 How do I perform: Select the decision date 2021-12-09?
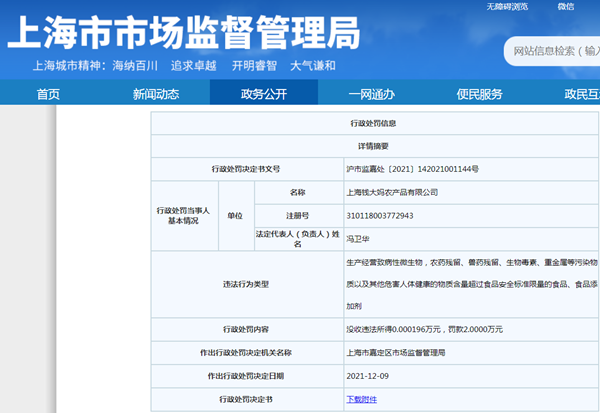(367, 376)
